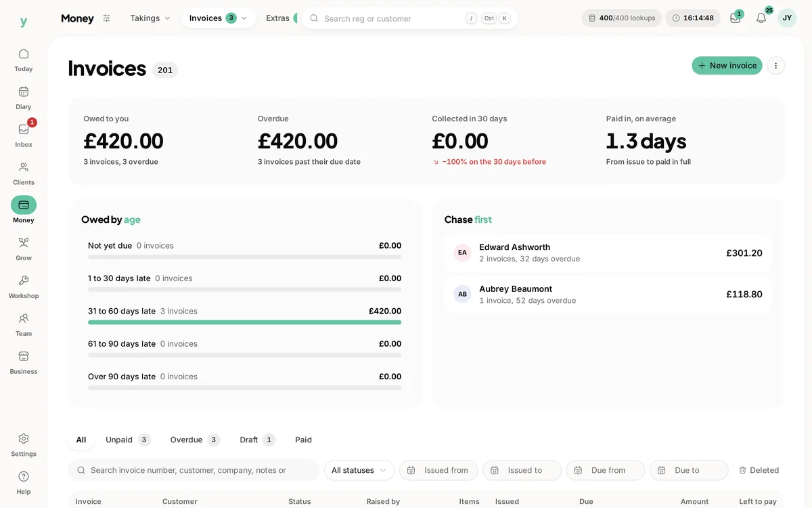Viewport: 812px width, 508px height.
Task: Sort by the Raised by column header
Action: point(383,501)
